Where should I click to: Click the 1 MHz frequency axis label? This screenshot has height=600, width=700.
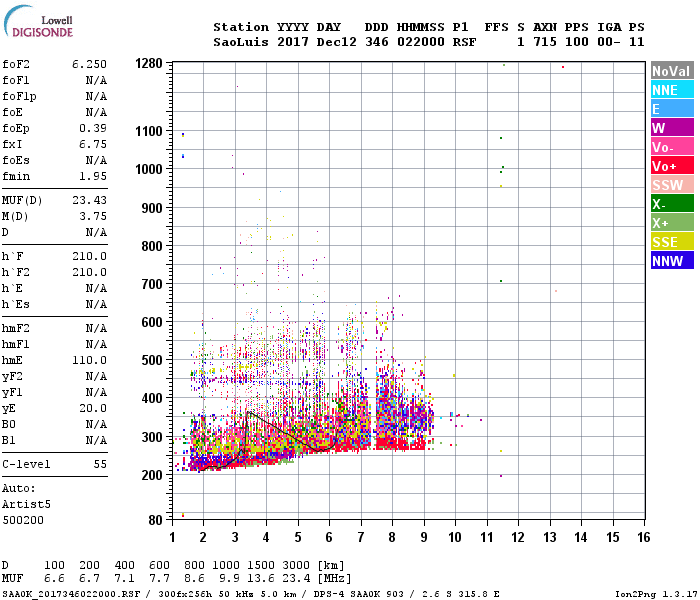click(x=172, y=537)
